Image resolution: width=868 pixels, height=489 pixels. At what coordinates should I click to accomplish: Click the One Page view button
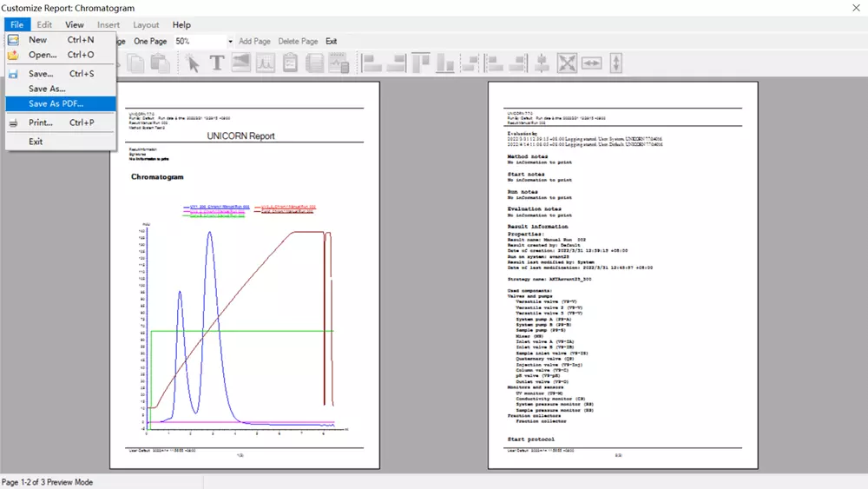pos(150,42)
